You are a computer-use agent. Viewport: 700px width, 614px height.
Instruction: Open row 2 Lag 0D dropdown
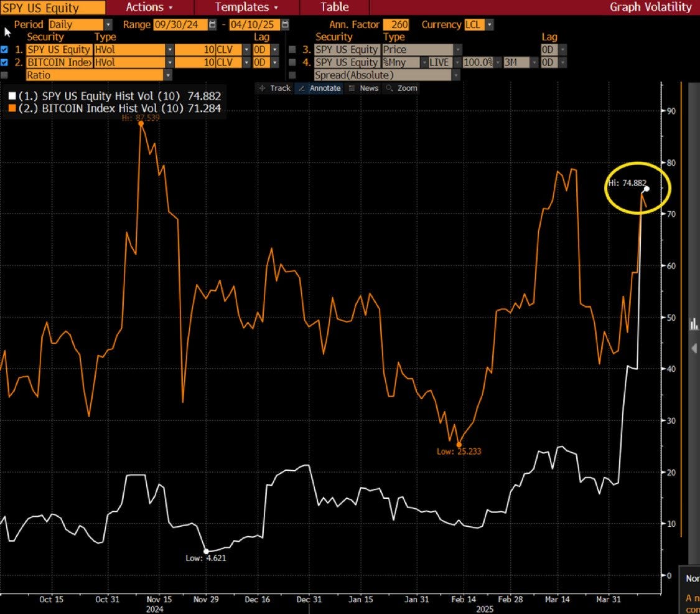click(x=275, y=62)
